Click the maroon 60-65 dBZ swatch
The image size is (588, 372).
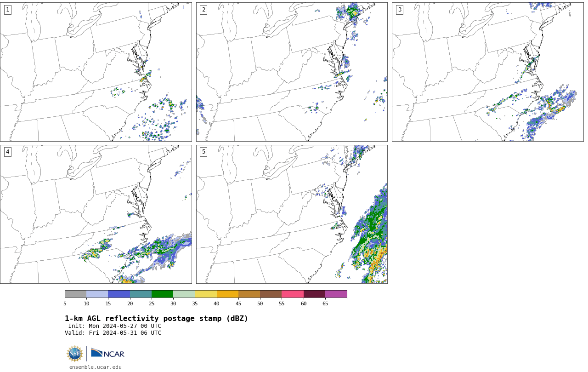click(314, 294)
